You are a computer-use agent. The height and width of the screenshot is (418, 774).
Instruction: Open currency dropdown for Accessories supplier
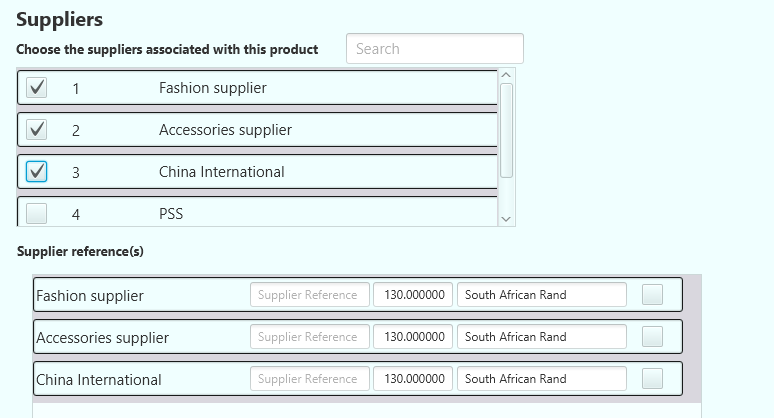coord(542,337)
